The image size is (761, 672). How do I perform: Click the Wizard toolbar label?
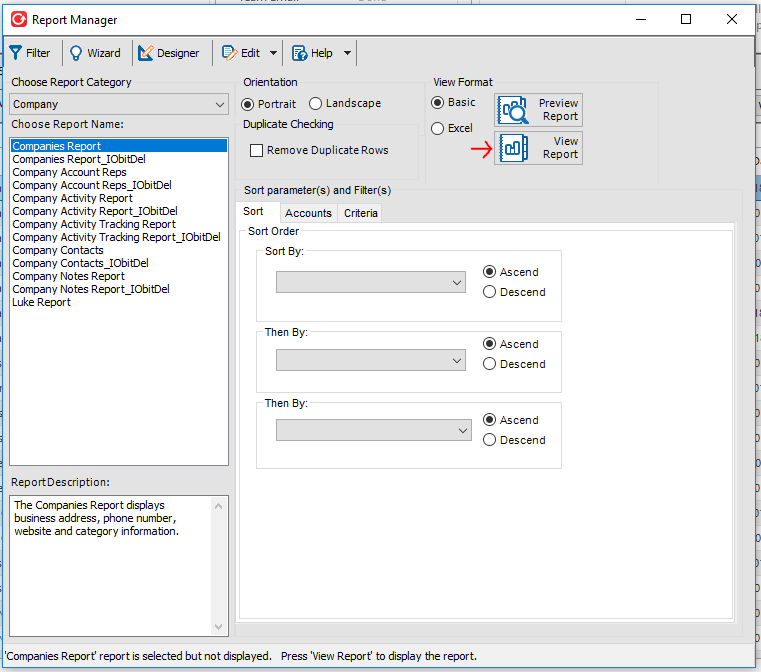click(x=104, y=53)
